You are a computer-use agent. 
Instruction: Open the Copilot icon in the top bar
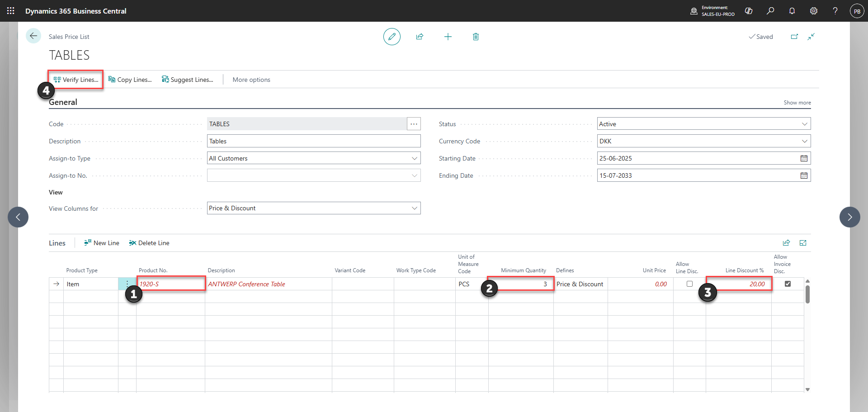pyautogui.click(x=749, y=11)
